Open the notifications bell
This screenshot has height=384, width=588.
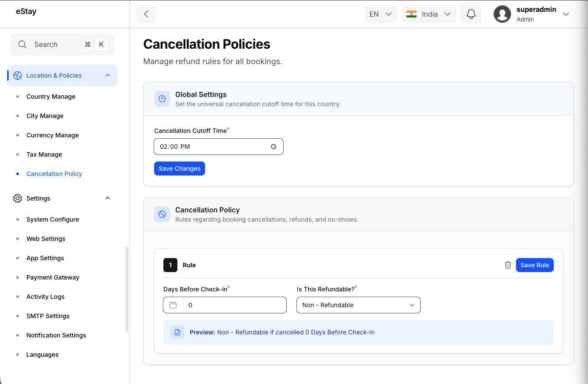pyautogui.click(x=471, y=14)
